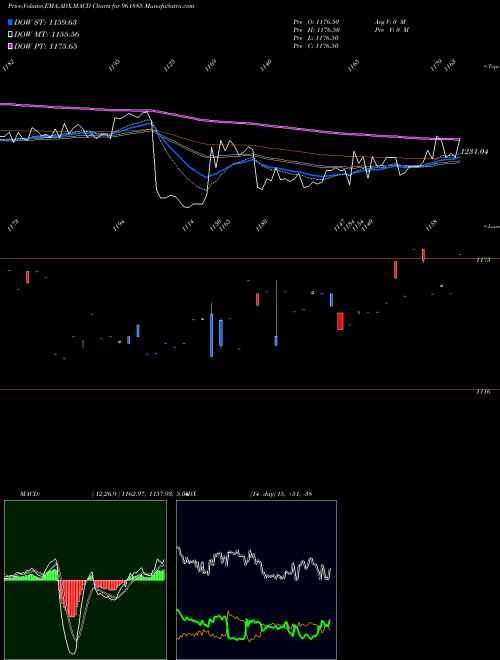Click the 1193 top value label
Viewport: 500px width, 660px height.
[114, 66]
